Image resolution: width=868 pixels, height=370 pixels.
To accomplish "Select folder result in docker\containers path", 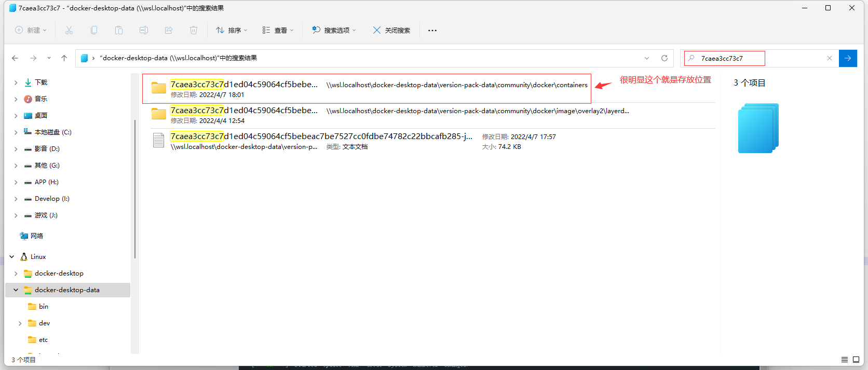I will pos(367,89).
